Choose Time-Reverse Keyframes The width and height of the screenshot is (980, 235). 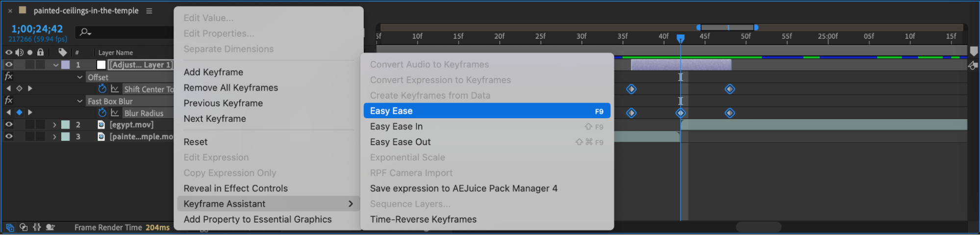(423, 219)
